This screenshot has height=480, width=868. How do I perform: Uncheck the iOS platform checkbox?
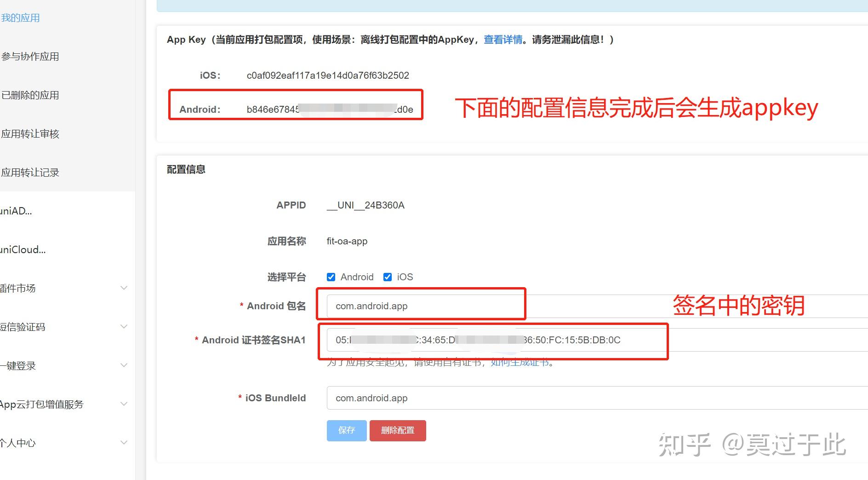[388, 277]
